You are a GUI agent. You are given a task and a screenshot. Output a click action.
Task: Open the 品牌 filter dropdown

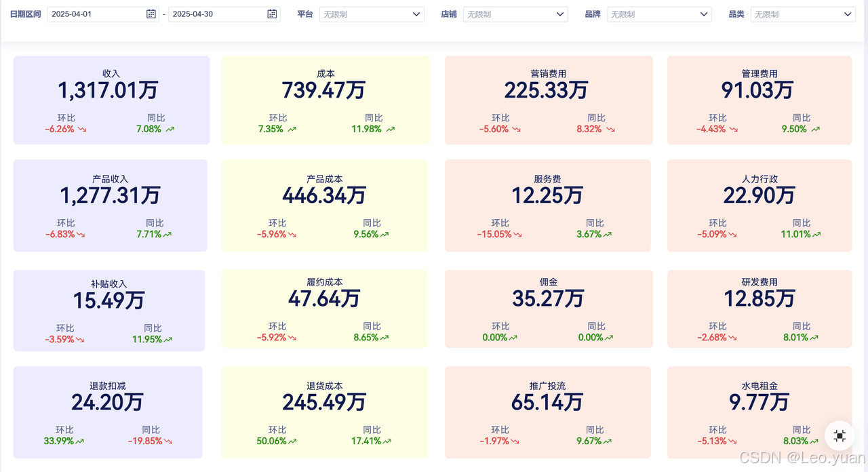click(659, 14)
